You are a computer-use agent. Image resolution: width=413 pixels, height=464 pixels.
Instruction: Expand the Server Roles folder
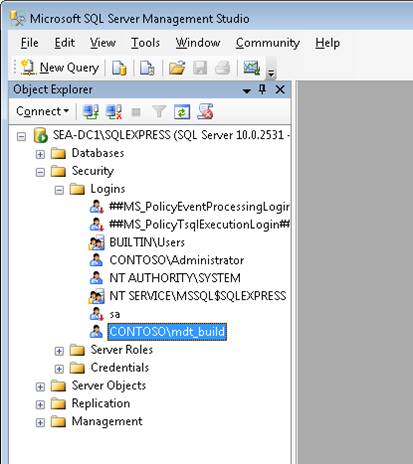[x=59, y=351]
